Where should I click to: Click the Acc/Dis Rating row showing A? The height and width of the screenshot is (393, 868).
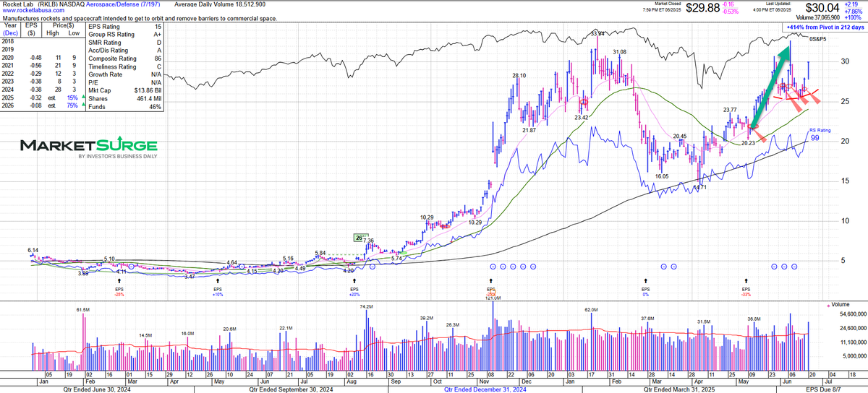124,51
